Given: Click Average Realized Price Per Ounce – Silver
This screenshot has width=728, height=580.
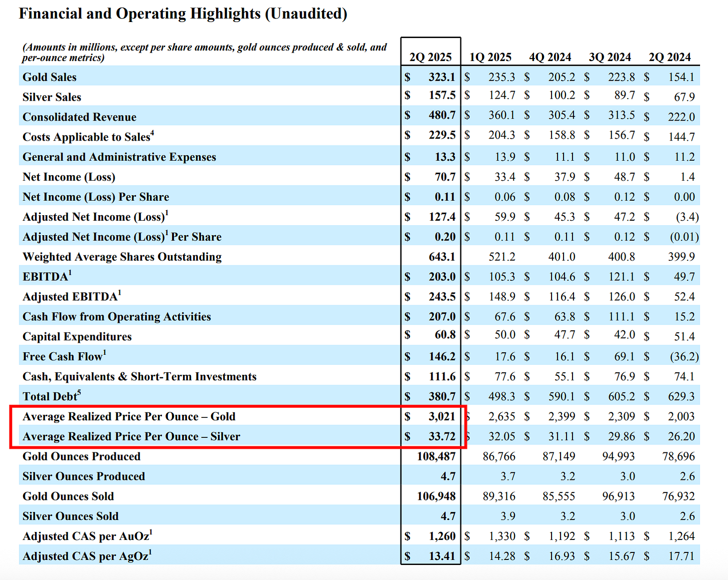Looking at the screenshot, I should [131, 436].
